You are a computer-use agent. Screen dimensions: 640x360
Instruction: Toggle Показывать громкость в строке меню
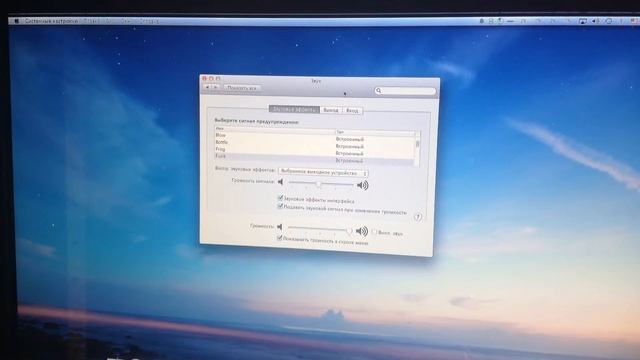pyautogui.click(x=280, y=238)
